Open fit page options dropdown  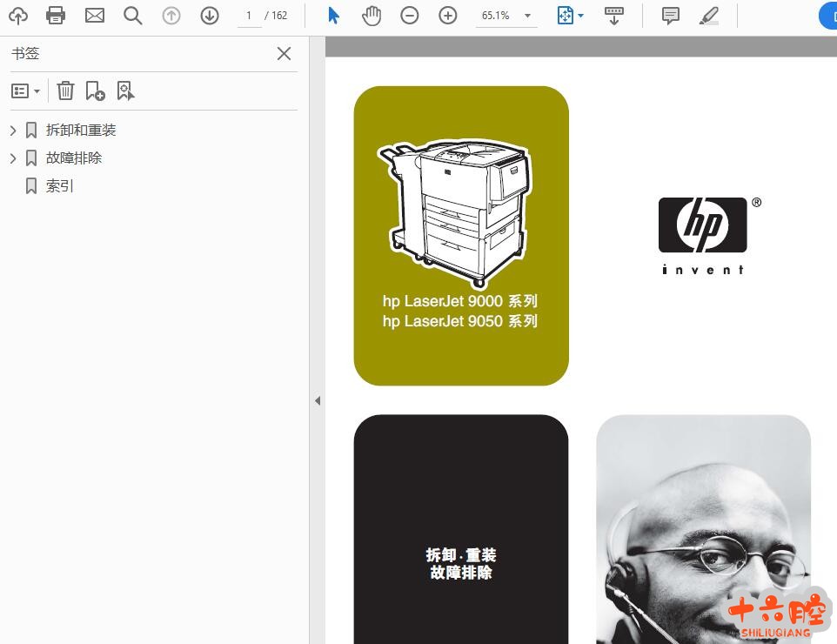tap(571, 15)
